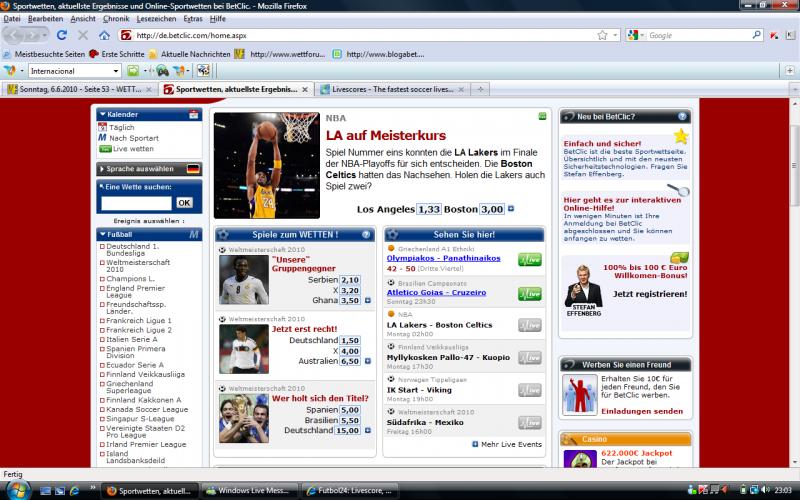Click Jetzt registrieren! link
Viewport: 800px width, 500px height.
click(x=650, y=294)
